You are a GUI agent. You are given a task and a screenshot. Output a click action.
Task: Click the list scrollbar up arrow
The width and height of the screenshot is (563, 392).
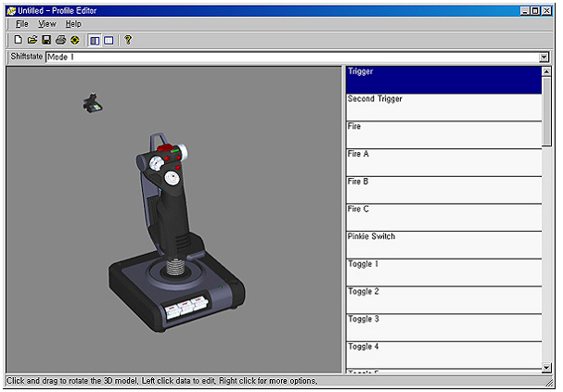click(x=547, y=72)
